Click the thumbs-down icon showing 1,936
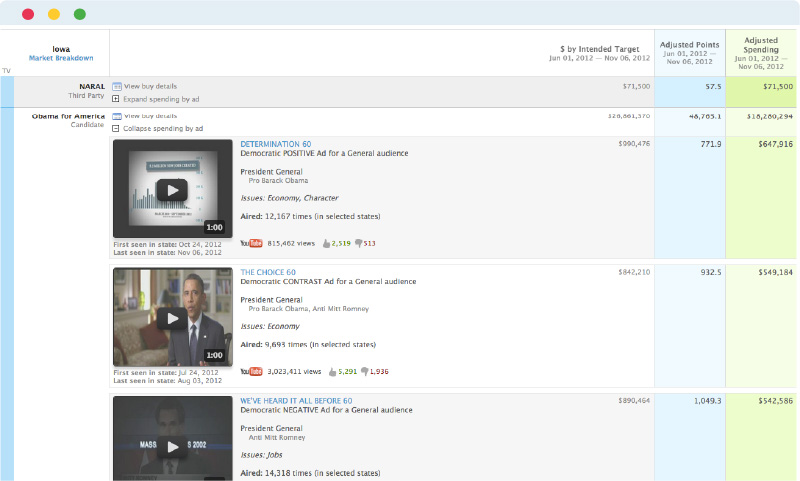This screenshot has height=481, width=800. [364, 372]
